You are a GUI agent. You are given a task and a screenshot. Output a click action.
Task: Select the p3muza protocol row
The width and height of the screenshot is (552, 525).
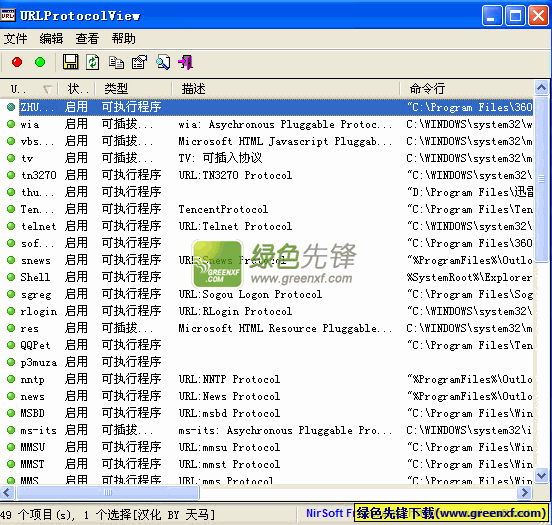point(266,362)
